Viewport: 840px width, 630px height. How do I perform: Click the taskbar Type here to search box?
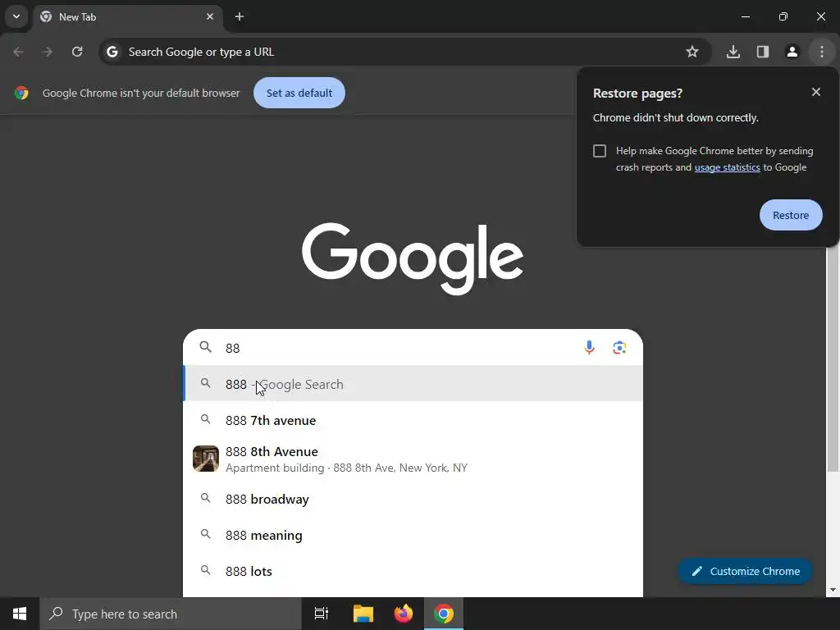[171, 614]
